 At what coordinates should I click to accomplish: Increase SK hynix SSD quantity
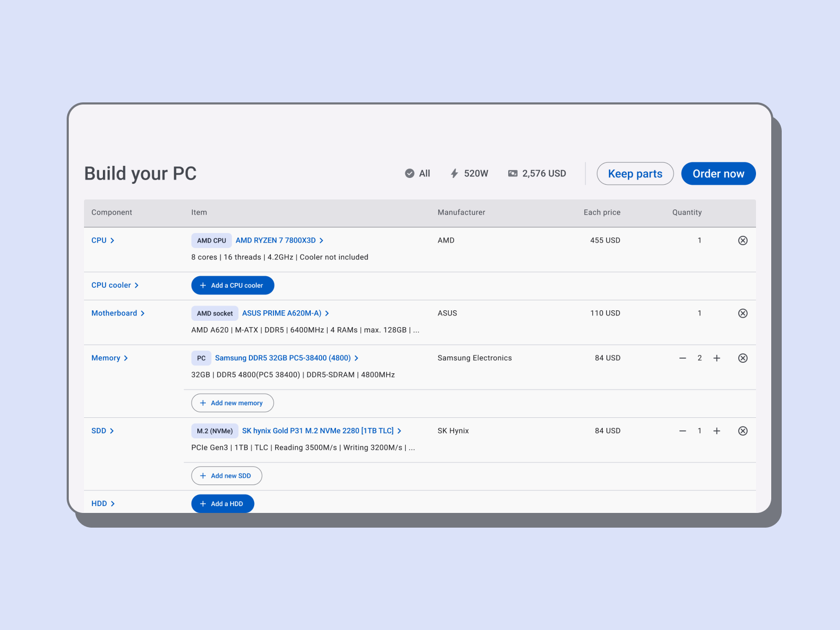click(717, 431)
